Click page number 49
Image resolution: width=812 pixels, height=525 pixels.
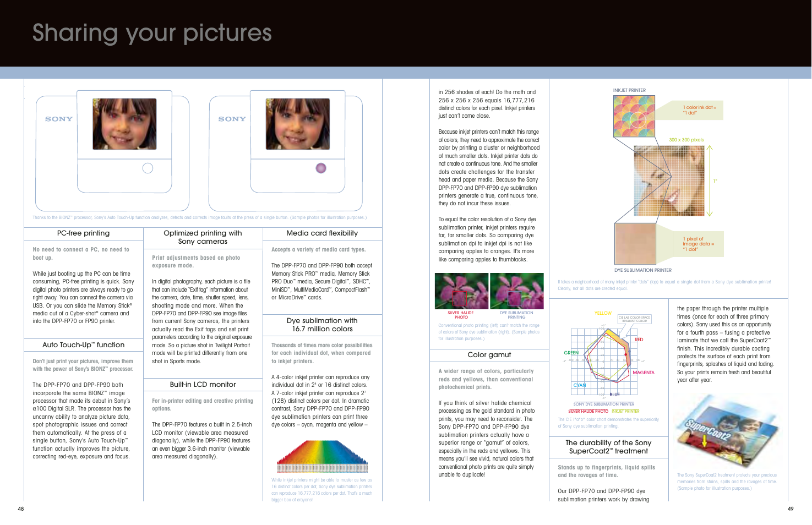click(x=791, y=509)
